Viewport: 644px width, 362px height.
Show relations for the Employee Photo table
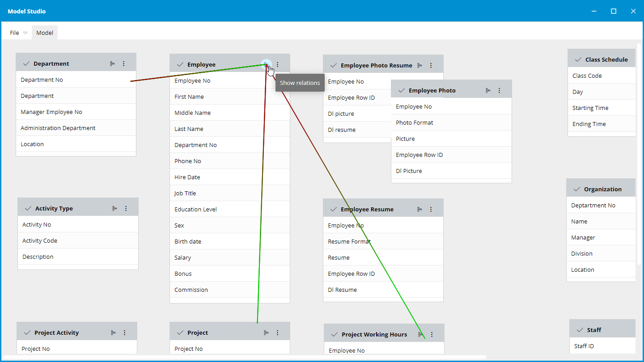(x=488, y=90)
